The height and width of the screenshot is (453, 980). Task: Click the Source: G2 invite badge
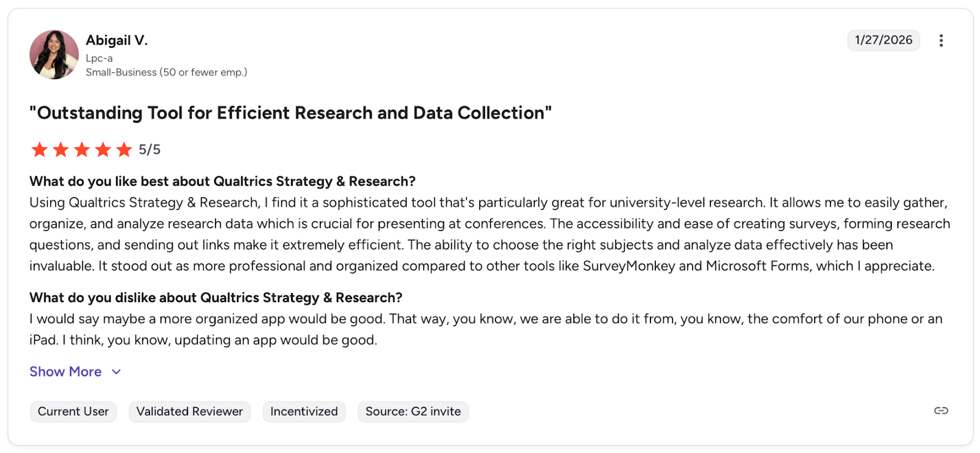[x=413, y=411]
